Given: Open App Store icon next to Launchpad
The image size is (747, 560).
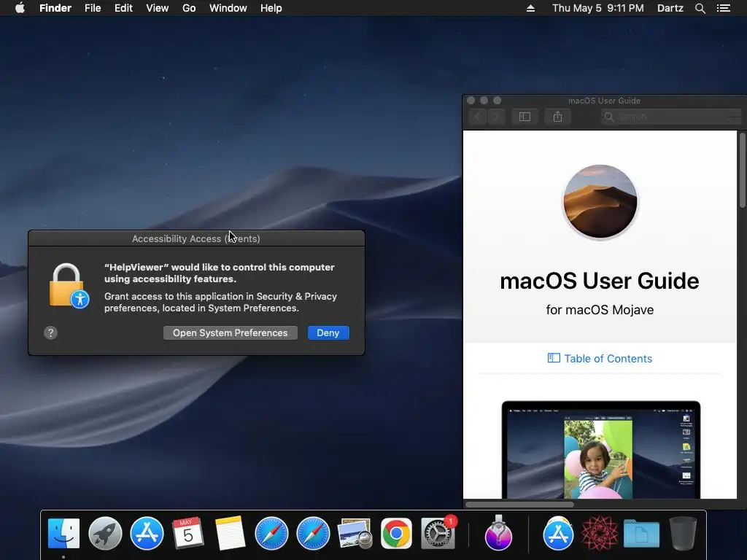Looking at the screenshot, I should coord(147,533).
